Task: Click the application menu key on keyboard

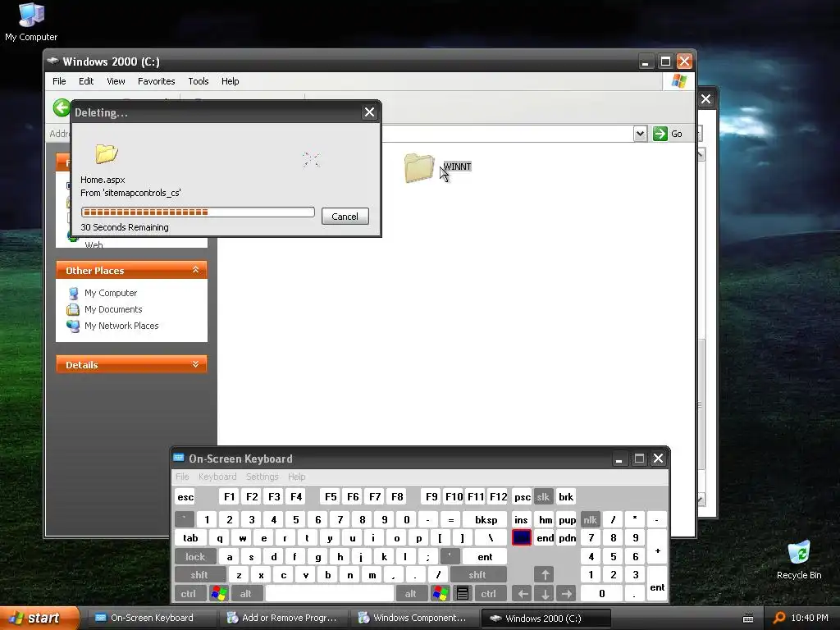Action: coord(463,594)
